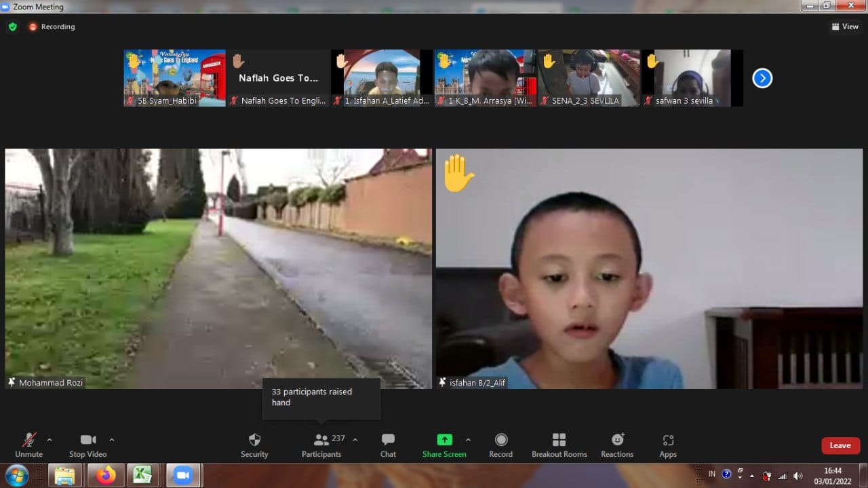This screenshot has width=868, height=488.
Task: Show next participants with blue arrow
Action: (x=762, y=78)
